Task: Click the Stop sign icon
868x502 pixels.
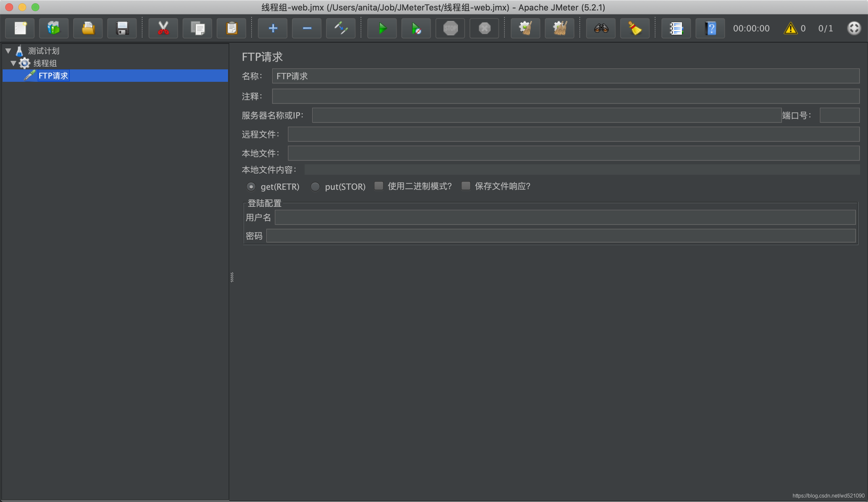Action: click(x=450, y=28)
